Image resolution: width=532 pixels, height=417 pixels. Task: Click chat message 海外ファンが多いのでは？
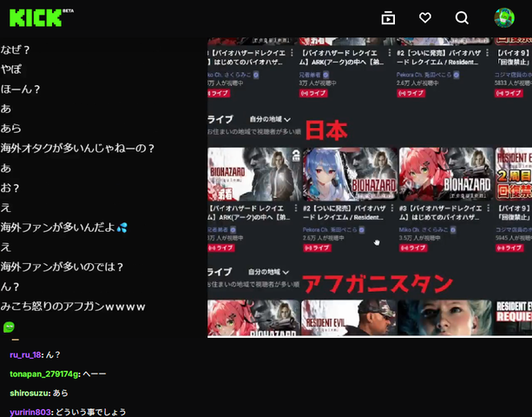click(62, 267)
